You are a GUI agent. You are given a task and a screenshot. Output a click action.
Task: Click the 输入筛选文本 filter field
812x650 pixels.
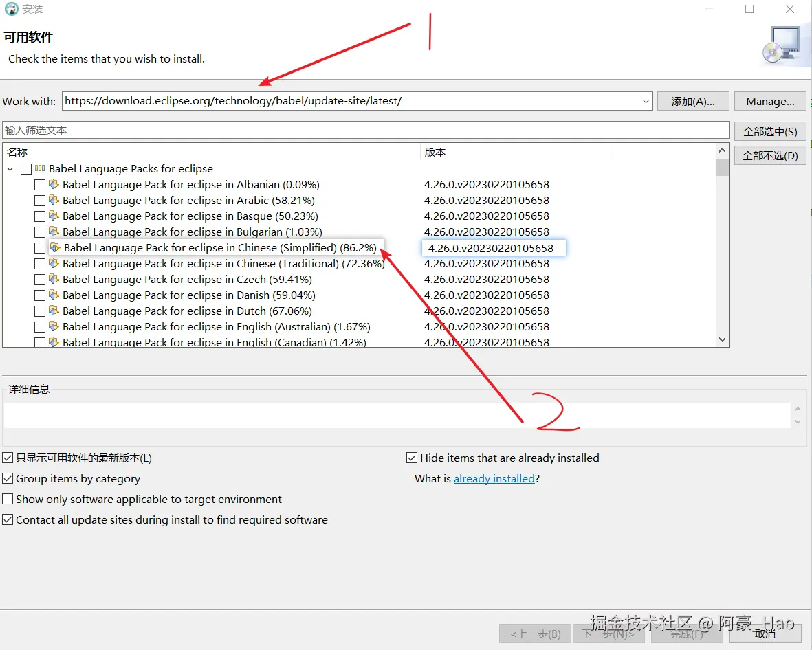(x=366, y=131)
